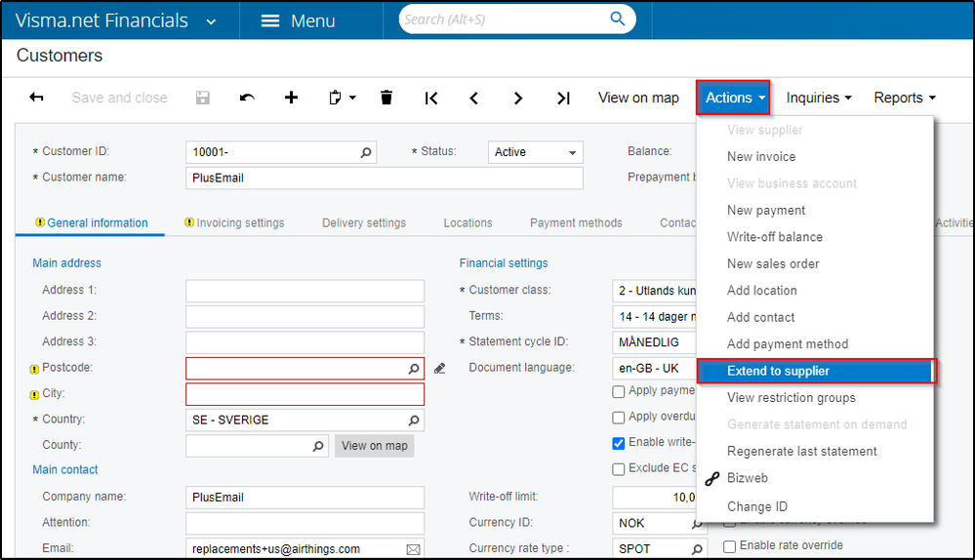Click search magnifier in top search bar

pyautogui.click(x=617, y=19)
